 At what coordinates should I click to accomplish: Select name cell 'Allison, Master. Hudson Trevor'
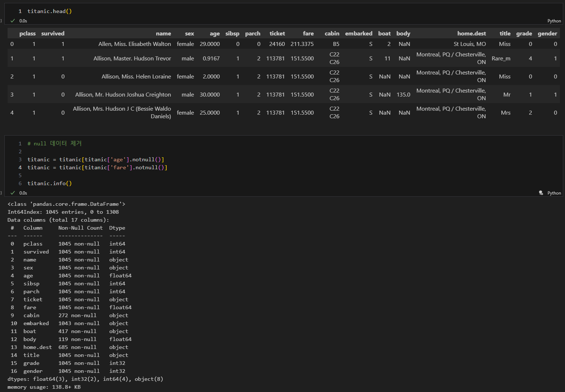click(x=132, y=58)
